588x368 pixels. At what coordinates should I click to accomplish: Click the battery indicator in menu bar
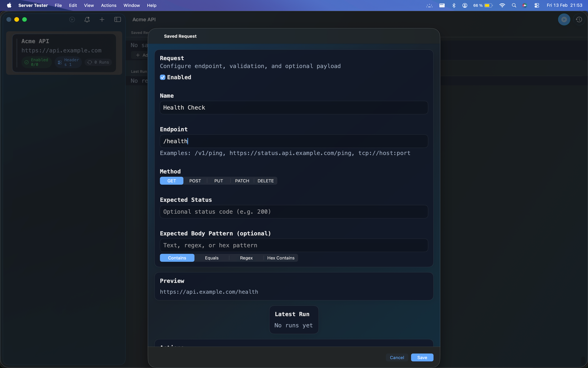click(483, 5)
